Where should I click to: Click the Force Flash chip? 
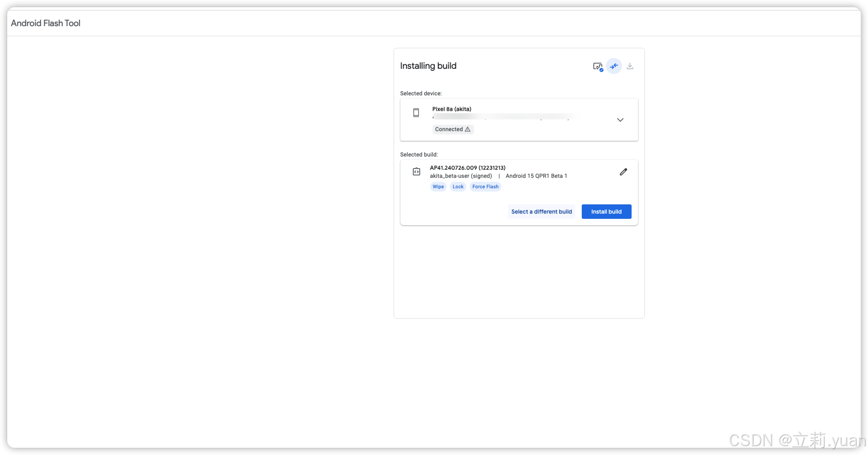point(485,187)
